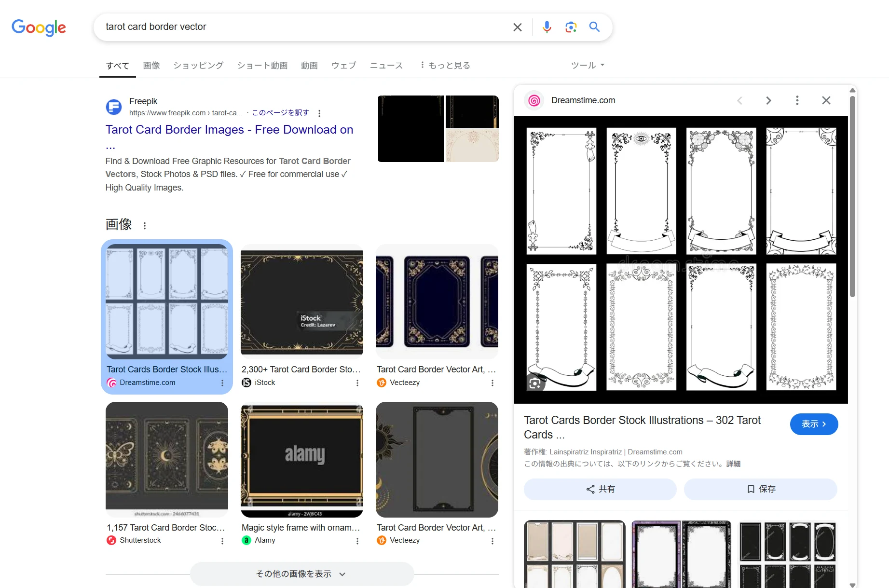Click the Google logo
This screenshot has height=588, width=889.
(x=39, y=27)
